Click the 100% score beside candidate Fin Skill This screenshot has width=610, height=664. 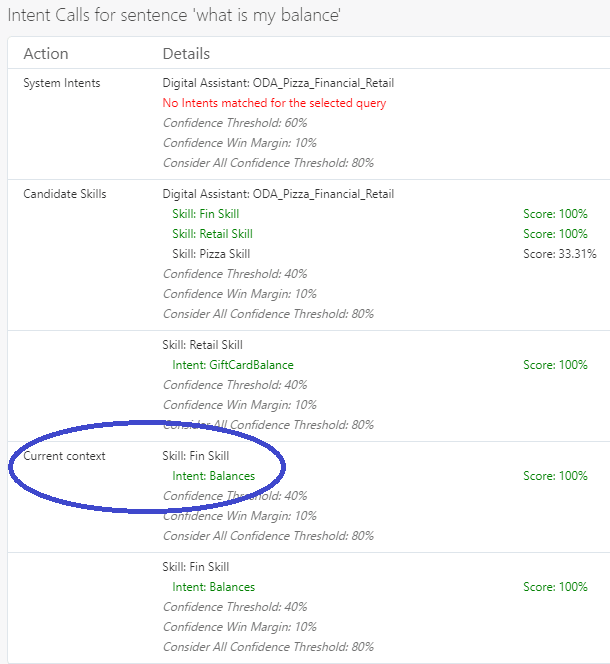pyautogui.click(x=555, y=214)
